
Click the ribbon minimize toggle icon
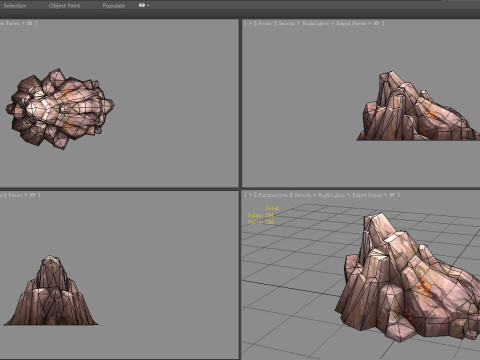(x=142, y=5)
